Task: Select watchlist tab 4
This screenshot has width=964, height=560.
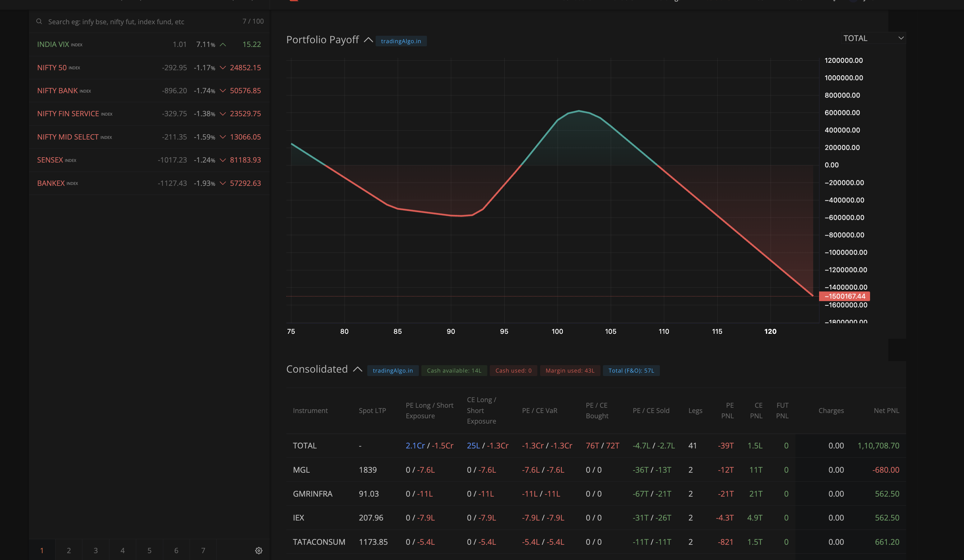Action: (x=123, y=550)
